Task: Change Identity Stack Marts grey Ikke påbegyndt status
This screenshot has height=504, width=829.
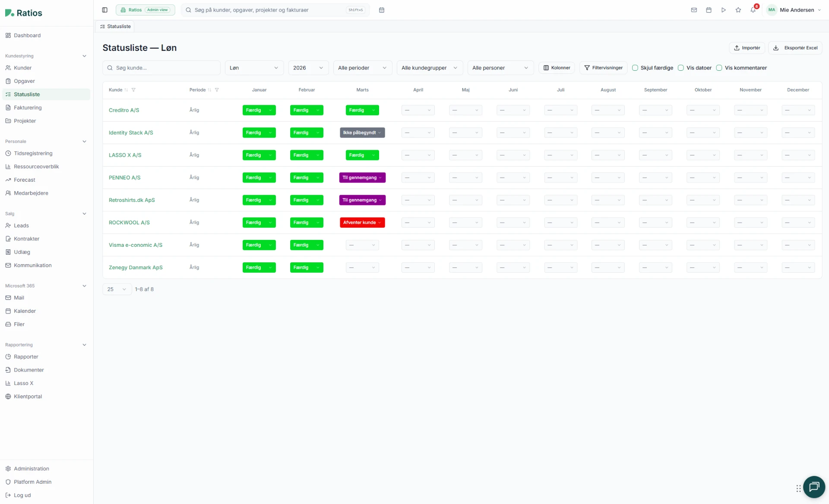Action: coord(362,133)
